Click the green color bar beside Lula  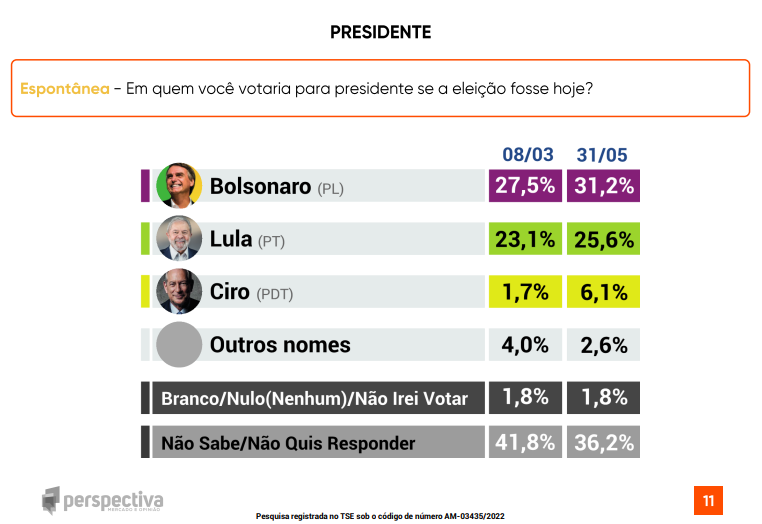(145, 239)
